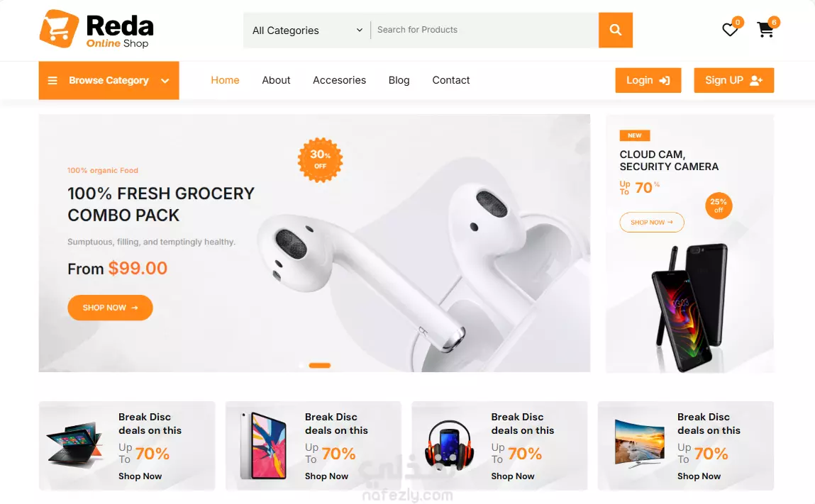Go to the Accesories menu item
815x504 pixels.
[x=340, y=80]
